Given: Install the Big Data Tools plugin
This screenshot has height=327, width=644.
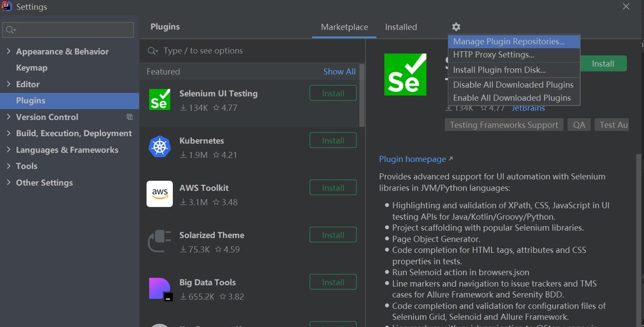Looking at the screenshot, I should point(333,282).
